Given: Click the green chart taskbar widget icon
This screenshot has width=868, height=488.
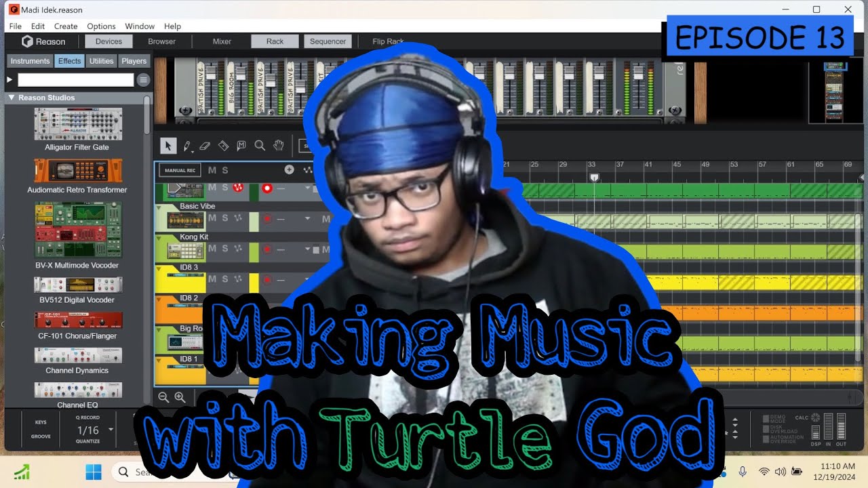Looking at the screenshot, I should pos(22,472).
